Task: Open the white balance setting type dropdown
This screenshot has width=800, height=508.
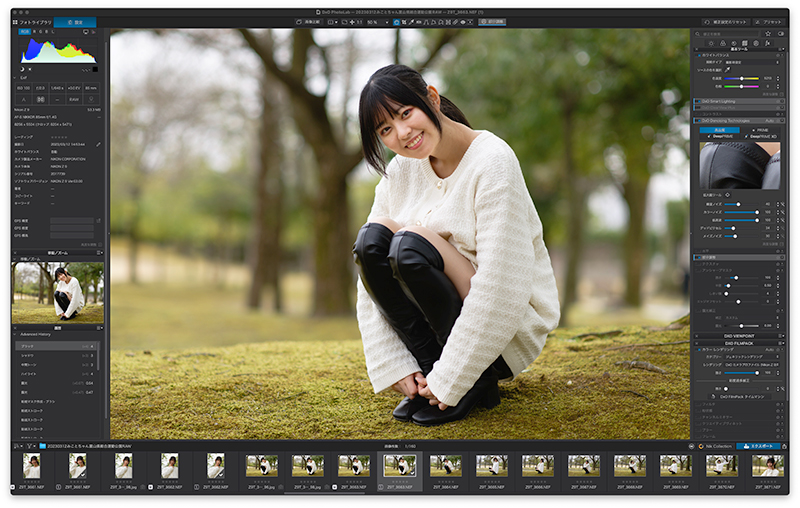Action: [x=753, y=62]
